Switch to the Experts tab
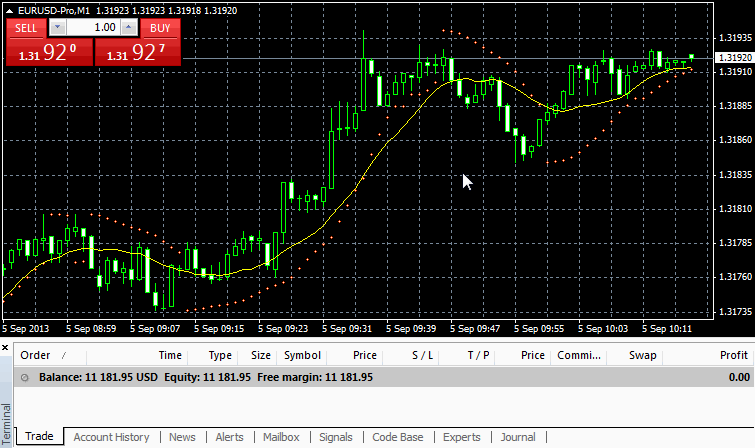Screen dimensions: 755x448 tap(461, 437)
